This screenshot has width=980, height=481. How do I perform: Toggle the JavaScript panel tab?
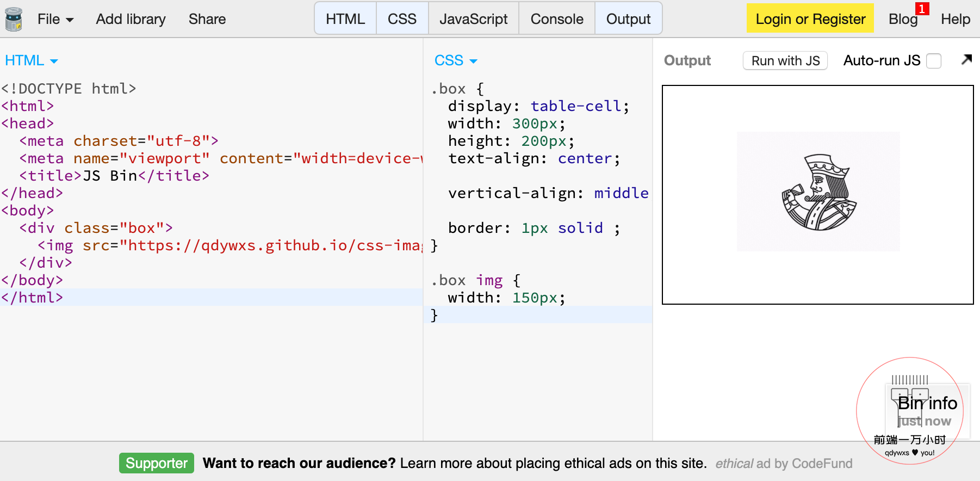(x=474, y=19)
